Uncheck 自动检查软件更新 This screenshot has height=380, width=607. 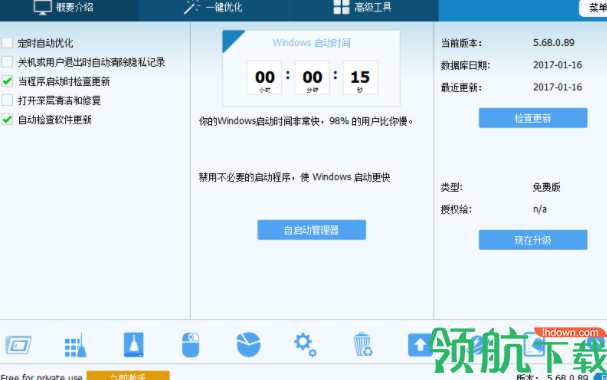pos(7,120)
